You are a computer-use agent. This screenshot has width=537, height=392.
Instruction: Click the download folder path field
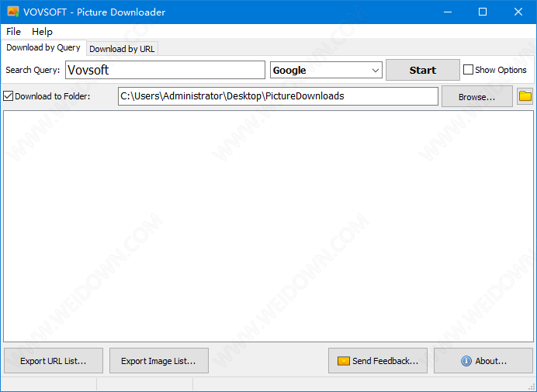point(278,96)
